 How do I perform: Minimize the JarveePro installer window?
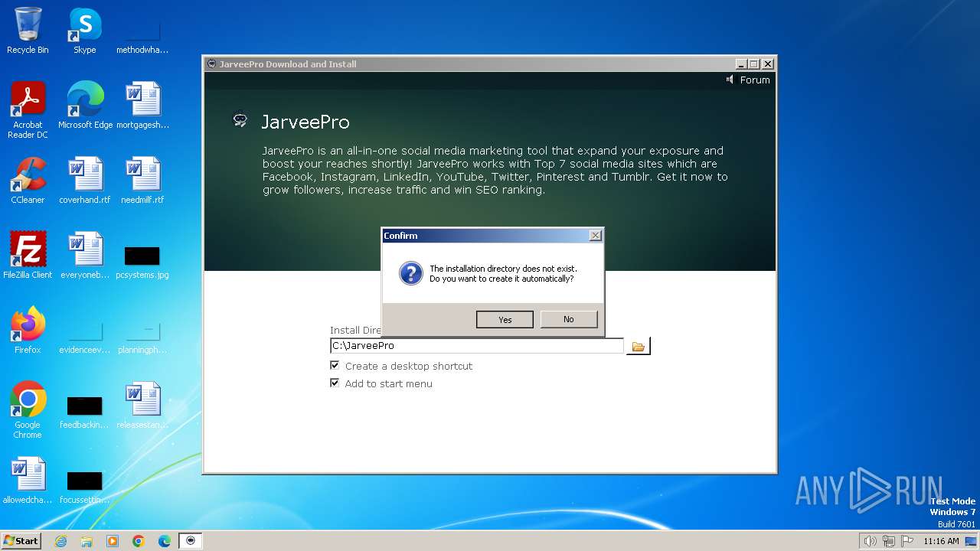[741, 64]
